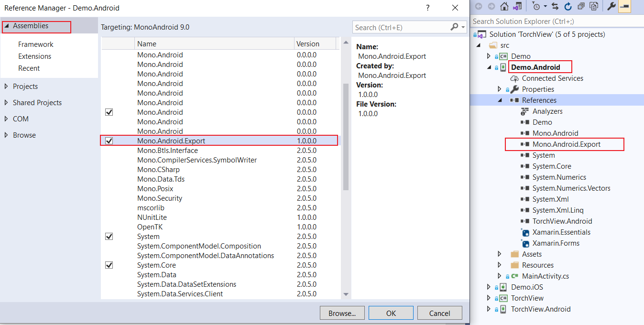Select Mono.Data.Tds in assembly list
Viewport: 644px width, 325px height.
coord(219,179)
